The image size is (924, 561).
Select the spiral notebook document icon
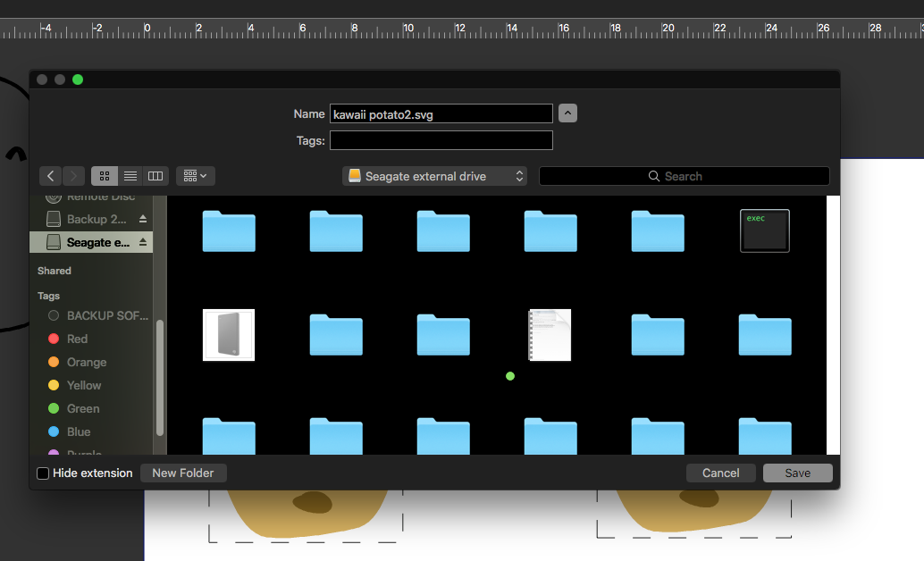550,335
